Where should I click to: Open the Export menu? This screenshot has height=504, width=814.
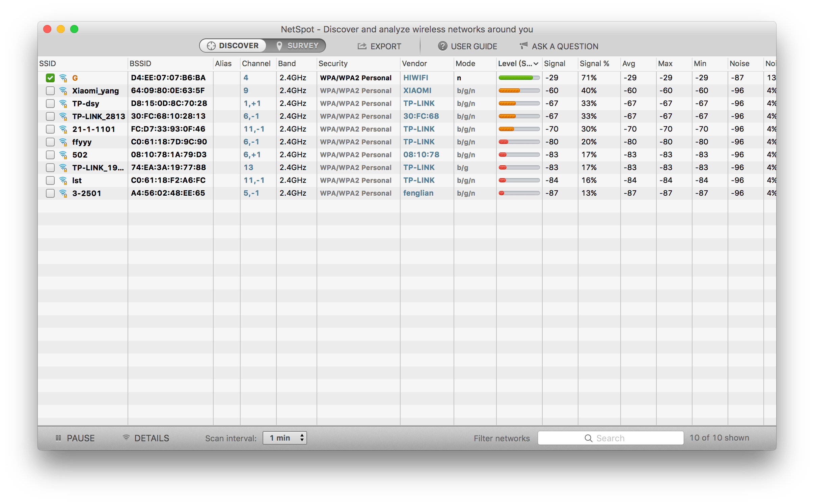(379, 46)
